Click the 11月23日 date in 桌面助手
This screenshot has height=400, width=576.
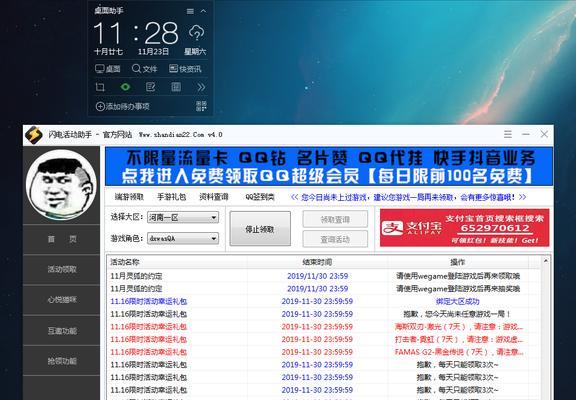pos(153,52)
